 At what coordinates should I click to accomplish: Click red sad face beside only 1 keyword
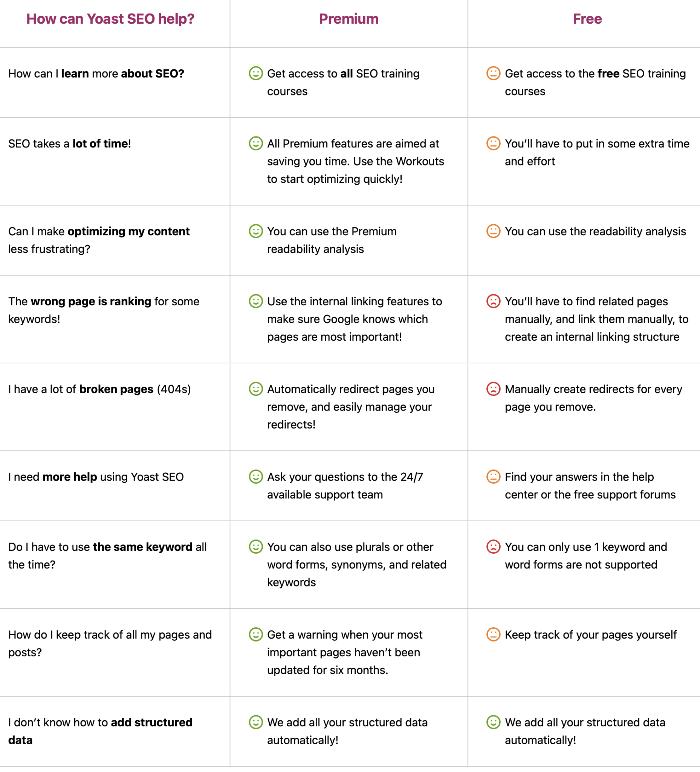pos(493,547)
